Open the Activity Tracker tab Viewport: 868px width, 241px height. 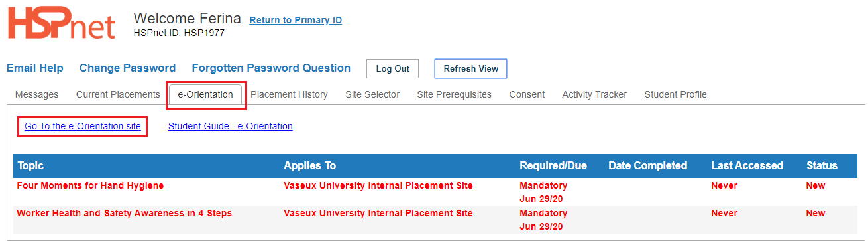(594, 94)
